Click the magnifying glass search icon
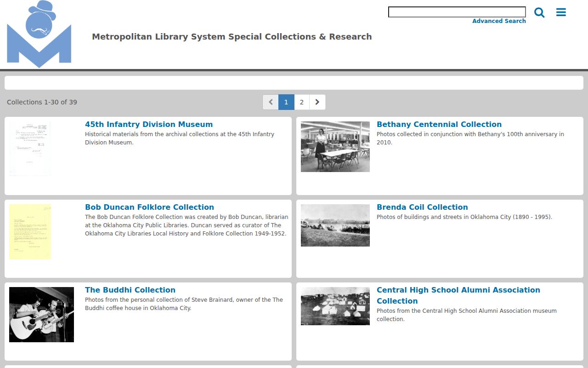 [x=539, y=12]
